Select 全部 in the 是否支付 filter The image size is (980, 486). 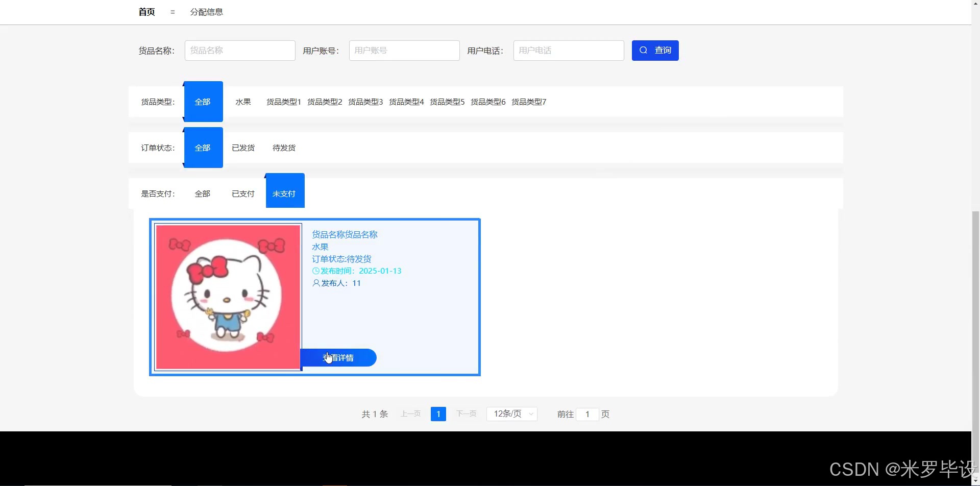point(202,193)
